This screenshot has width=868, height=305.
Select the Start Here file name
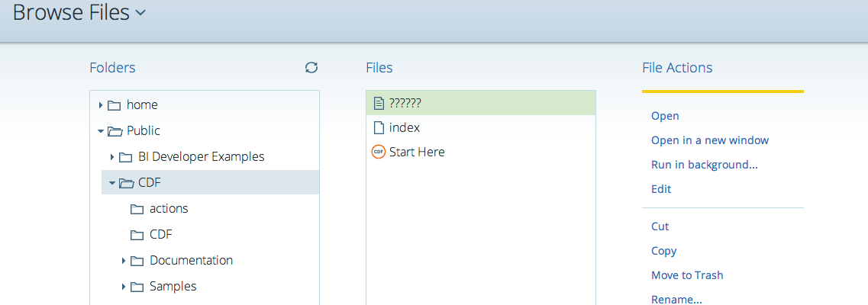pos(417,152)
